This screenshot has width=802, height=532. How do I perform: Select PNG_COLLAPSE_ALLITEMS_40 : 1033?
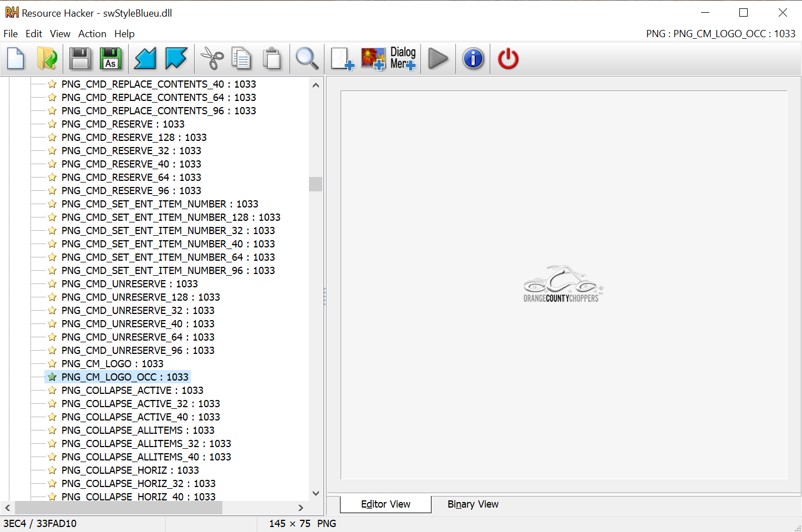pos(146,457)
